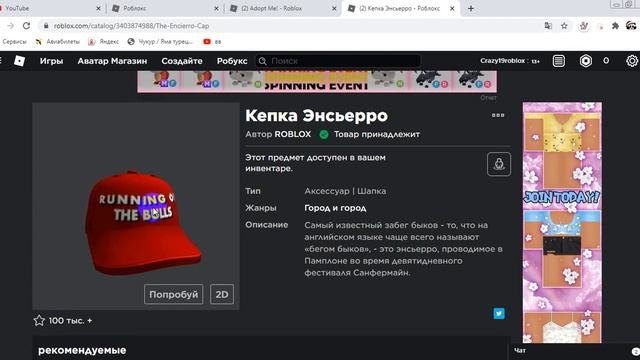The width and height of the screenshot is (640, 360).
Task: Close the YouTube tab
Action: pyautogui.click(x=98, y=8)
